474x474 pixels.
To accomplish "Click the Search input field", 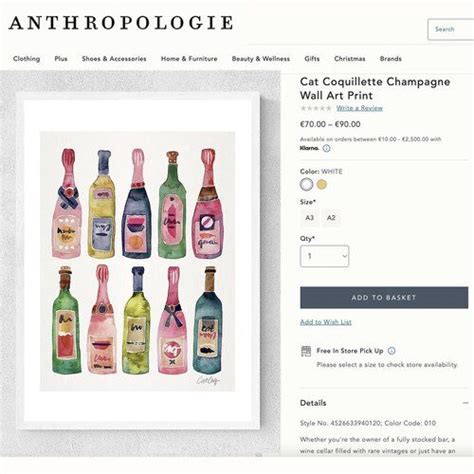I will point(451,29).
